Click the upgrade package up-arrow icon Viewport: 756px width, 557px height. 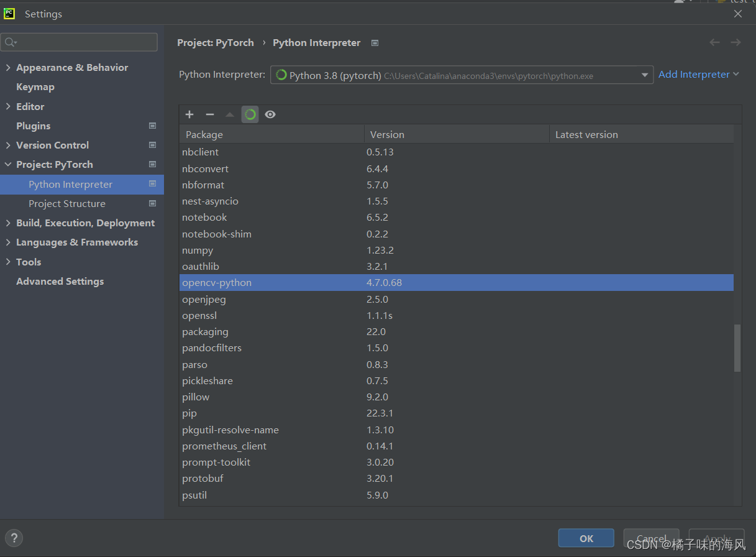pos(230,114)
